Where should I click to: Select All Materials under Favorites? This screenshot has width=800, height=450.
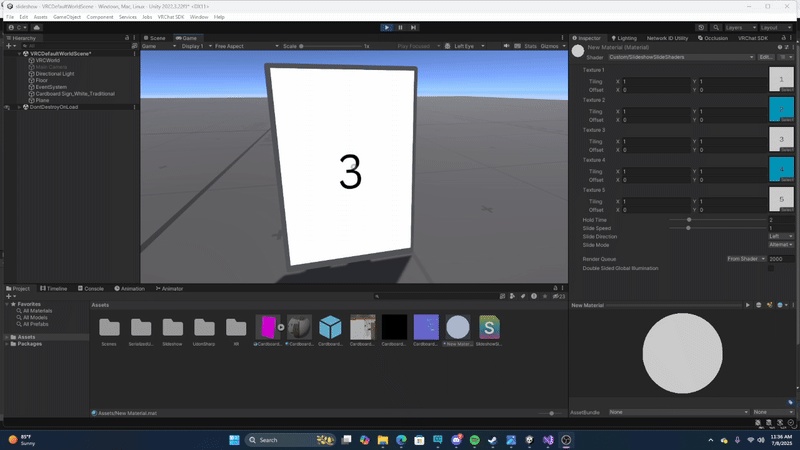[37, 311]
